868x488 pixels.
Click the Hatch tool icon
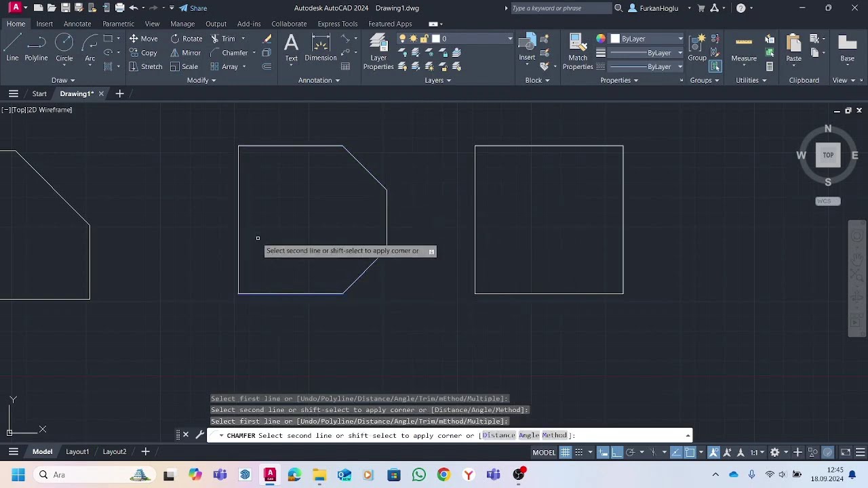coord(108,66)
